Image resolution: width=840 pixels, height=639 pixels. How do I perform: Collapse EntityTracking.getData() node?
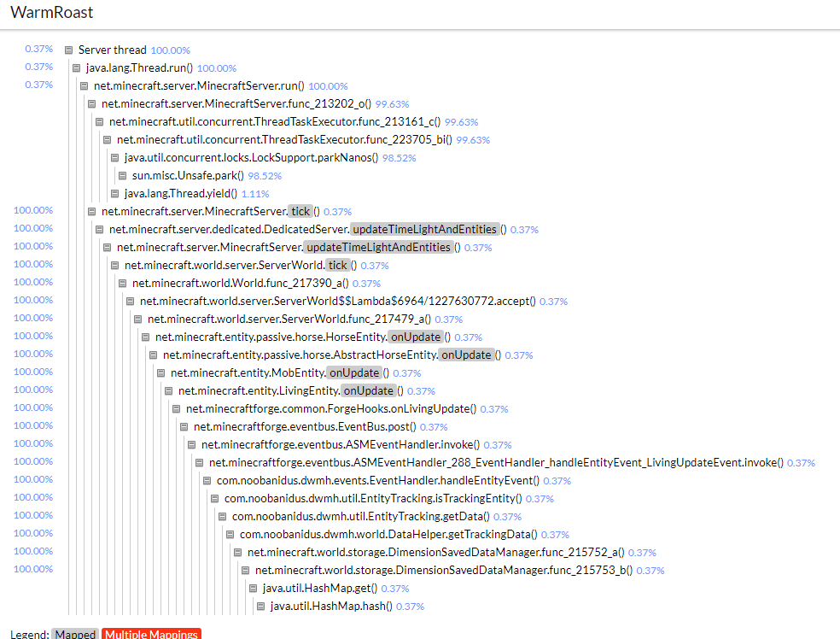click(222, 517)
